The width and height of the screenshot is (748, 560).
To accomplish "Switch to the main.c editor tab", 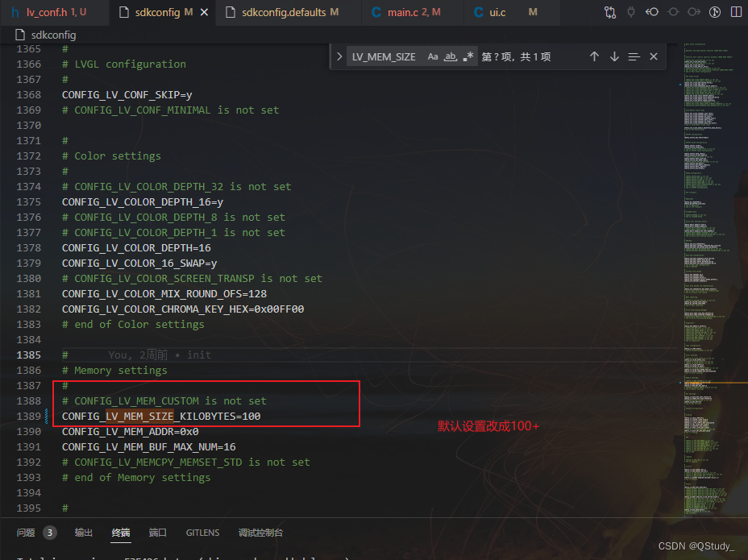I will 403,12.
